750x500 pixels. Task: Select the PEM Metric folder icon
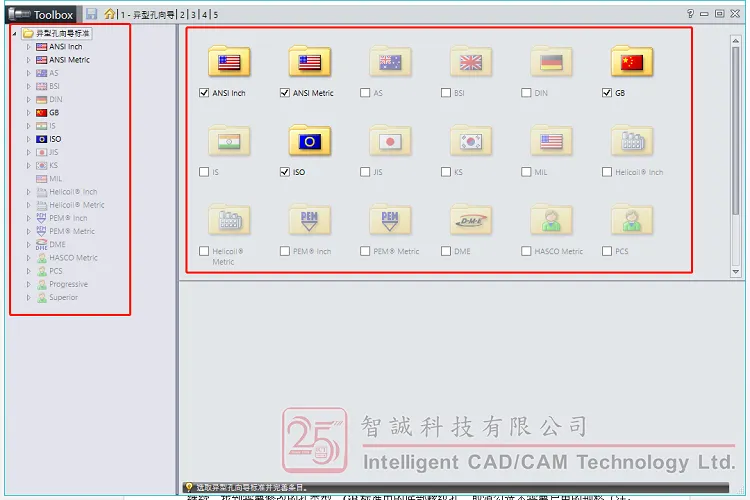tap(390, 220)
